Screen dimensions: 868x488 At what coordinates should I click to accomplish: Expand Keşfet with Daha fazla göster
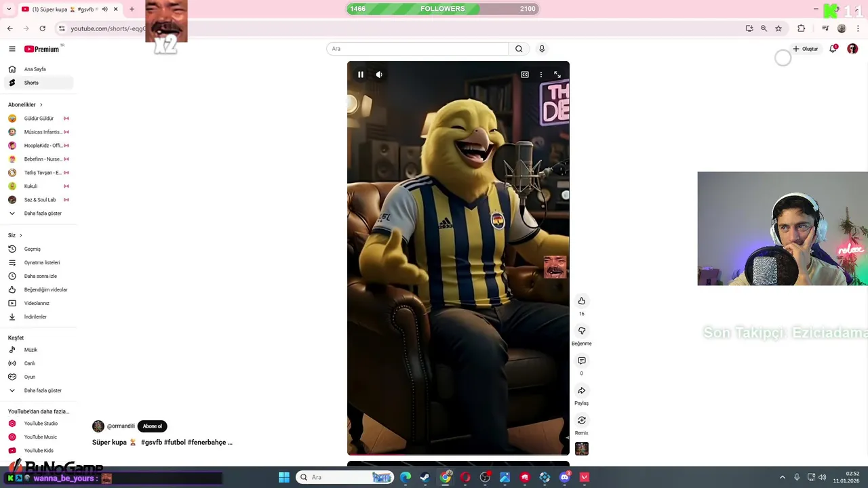39,390
